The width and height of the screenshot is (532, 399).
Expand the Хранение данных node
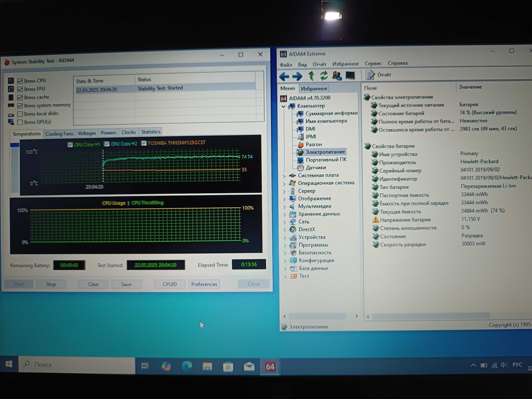click(x=284, y=215)
